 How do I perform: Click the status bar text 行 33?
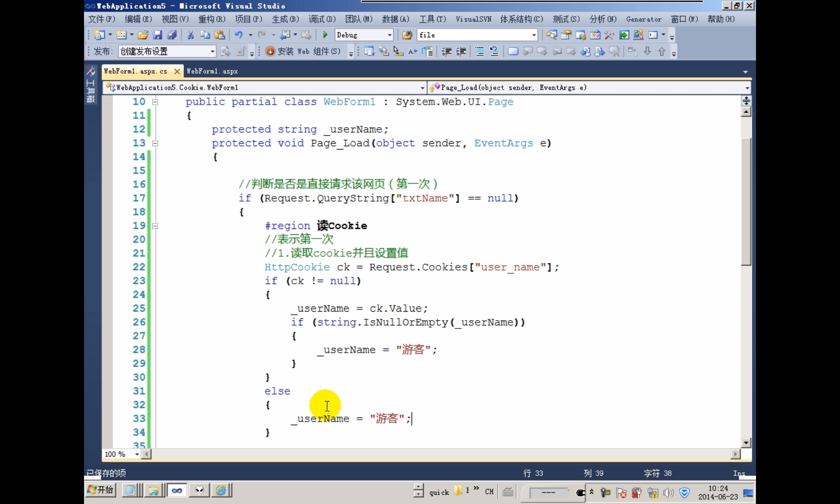(533, 473)
